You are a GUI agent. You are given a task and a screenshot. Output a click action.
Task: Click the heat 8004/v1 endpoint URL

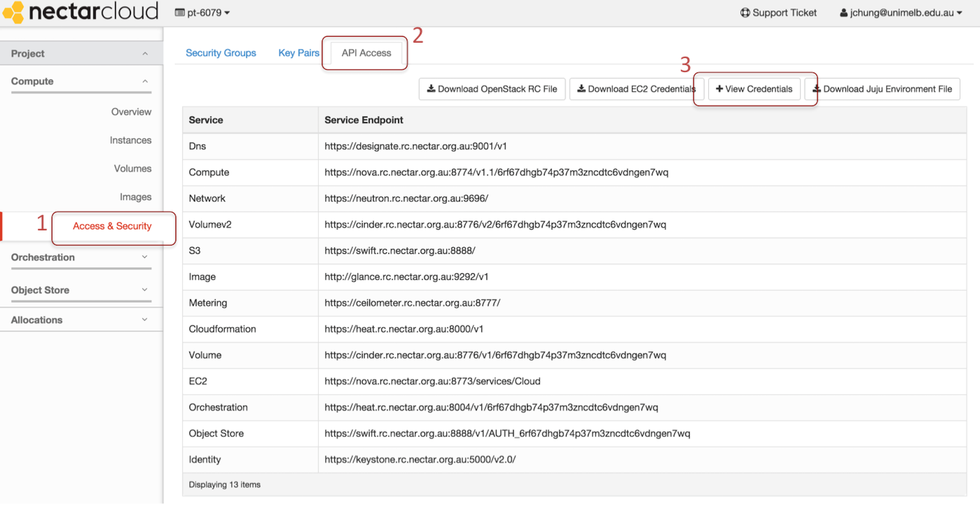(491, 408)
